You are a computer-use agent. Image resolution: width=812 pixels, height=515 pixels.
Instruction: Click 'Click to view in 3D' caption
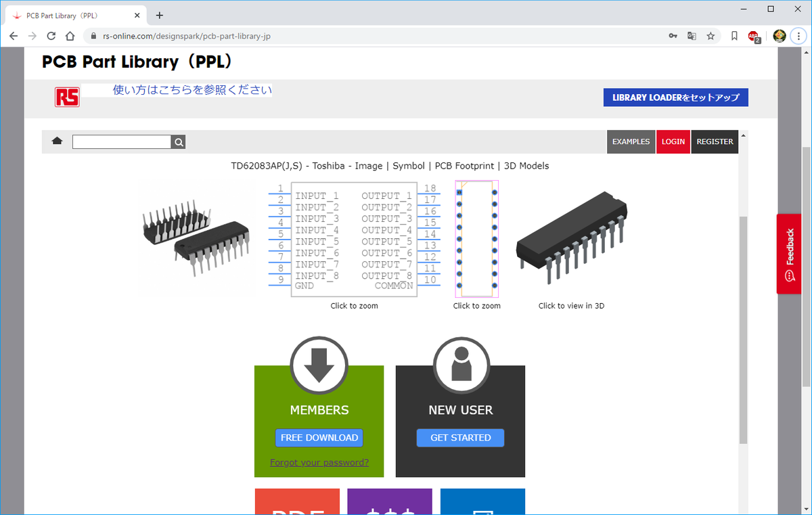(572, 306)
